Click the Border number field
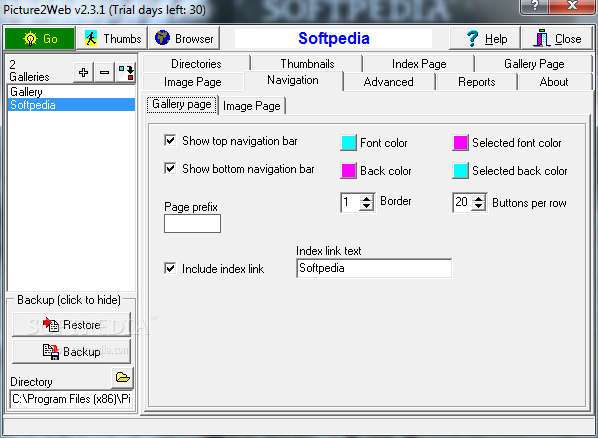Viewport: 598px width, 438px height. click(350, 202)
